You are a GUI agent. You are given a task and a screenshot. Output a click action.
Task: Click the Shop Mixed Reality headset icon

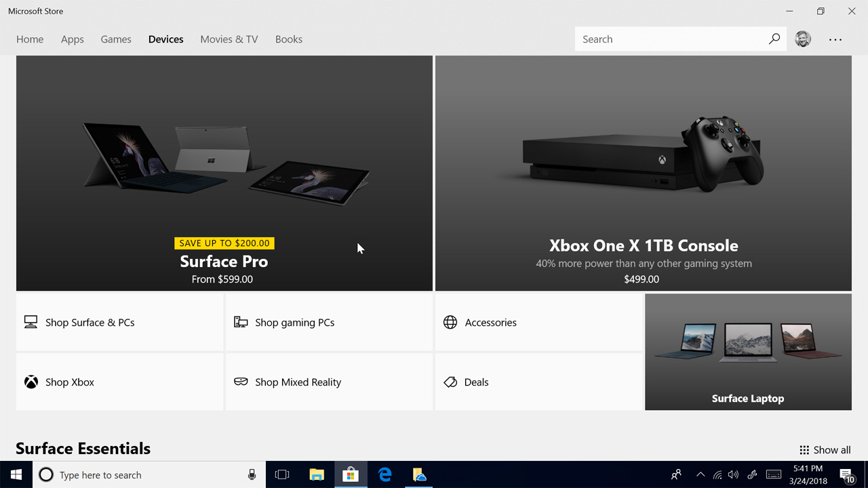tap(241, 382)
